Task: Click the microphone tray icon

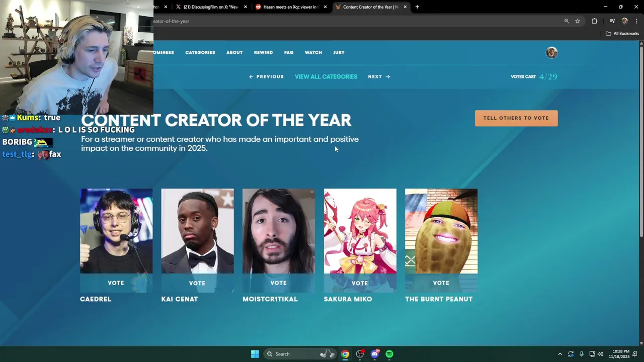Action: [x=582, y=354]
